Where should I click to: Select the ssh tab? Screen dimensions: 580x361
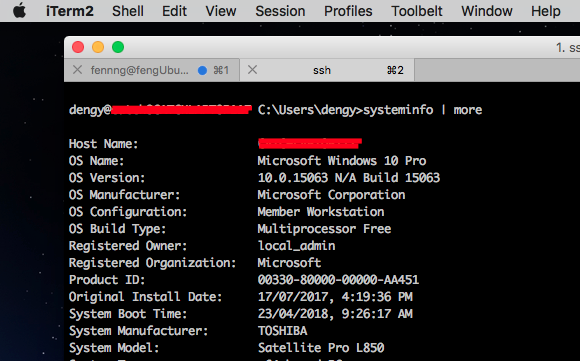click(327, 70)
